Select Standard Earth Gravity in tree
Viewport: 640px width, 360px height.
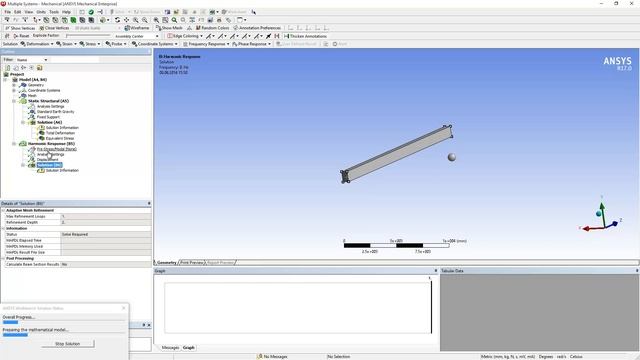coord(56,111)
